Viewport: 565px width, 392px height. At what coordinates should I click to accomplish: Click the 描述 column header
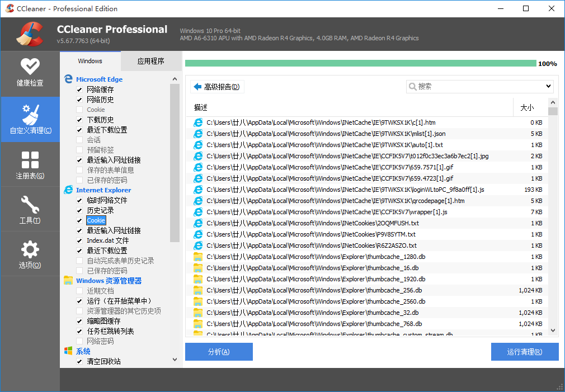click(x=350, y=107)
